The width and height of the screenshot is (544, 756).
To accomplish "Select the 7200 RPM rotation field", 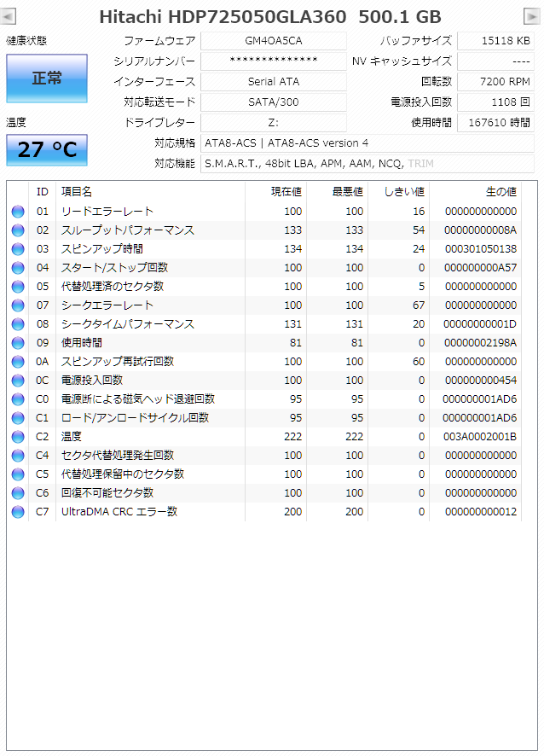I will [495, 82].
